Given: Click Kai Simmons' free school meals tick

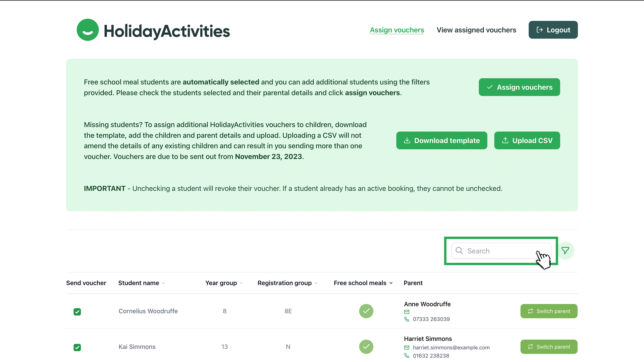Looking at the screenshot, I should (x=366, y=347).
